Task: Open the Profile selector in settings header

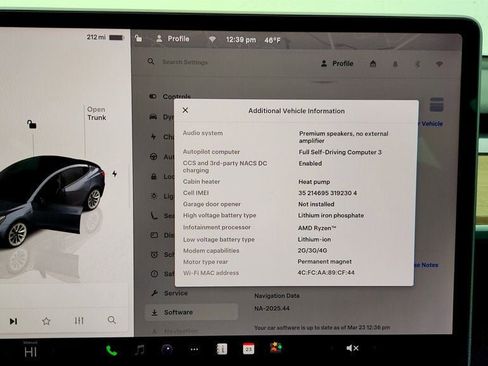Action: pos(337,63)
